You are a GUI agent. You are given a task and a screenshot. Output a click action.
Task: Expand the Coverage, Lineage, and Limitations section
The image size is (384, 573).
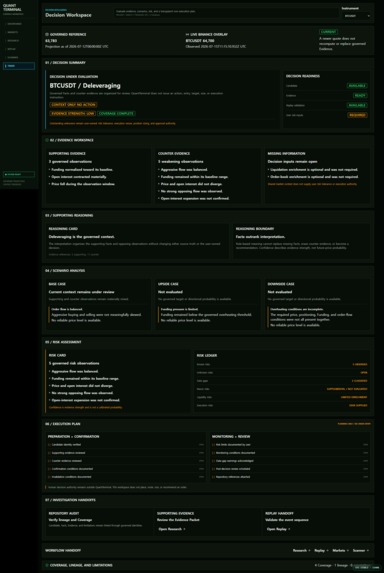(208, 565)
